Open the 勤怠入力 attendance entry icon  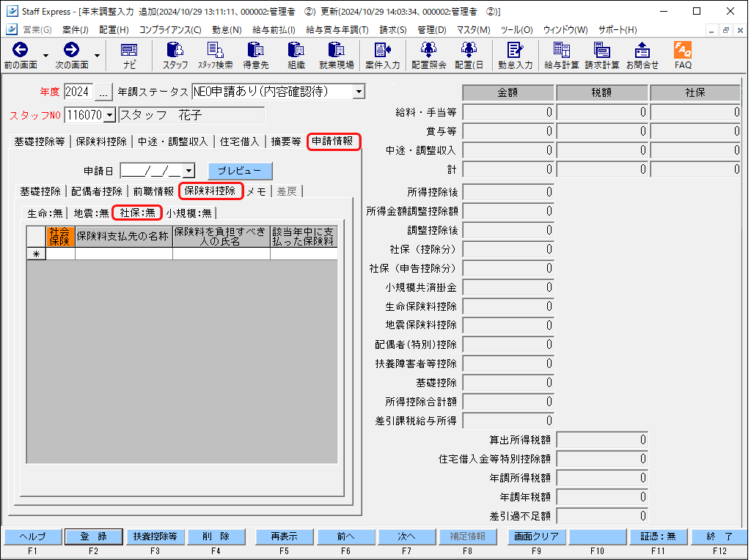[x=515, y=56]
